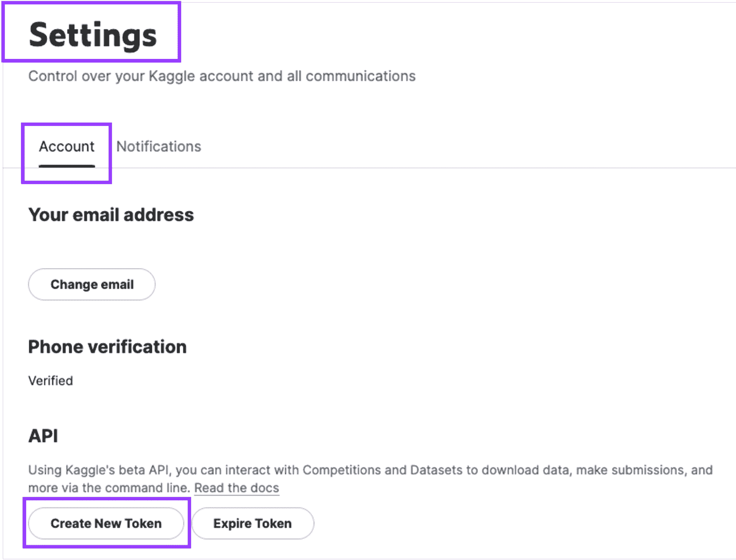Select the Account tab
The height and width of the screenshot is (560, 736).
click(x=67, y=147)
